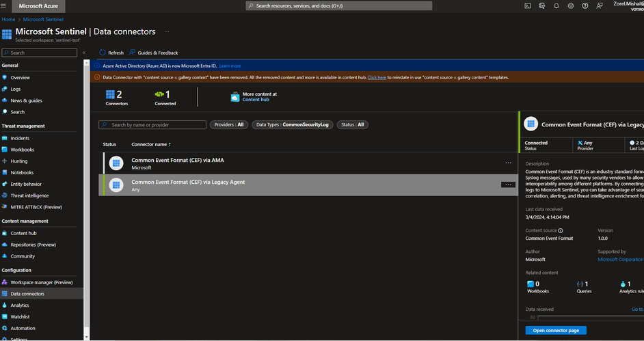The image size is (644, 341).
Task: Click Open connector page button
Action: pos(556,330)
